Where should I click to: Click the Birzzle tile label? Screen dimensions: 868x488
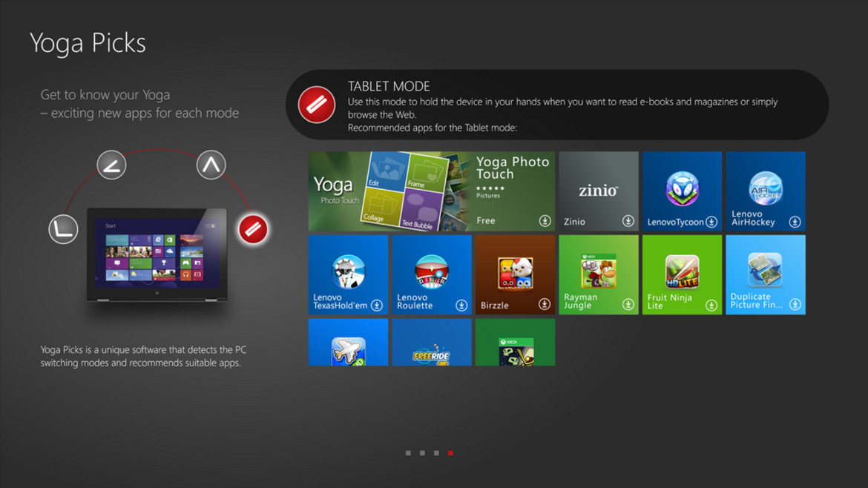click(494, 306)
